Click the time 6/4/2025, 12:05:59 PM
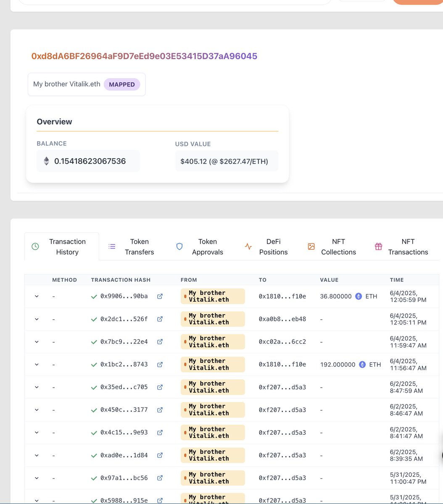Image resolution: width=443 pixels, height=504 pixels. click(x=408, y=297)
